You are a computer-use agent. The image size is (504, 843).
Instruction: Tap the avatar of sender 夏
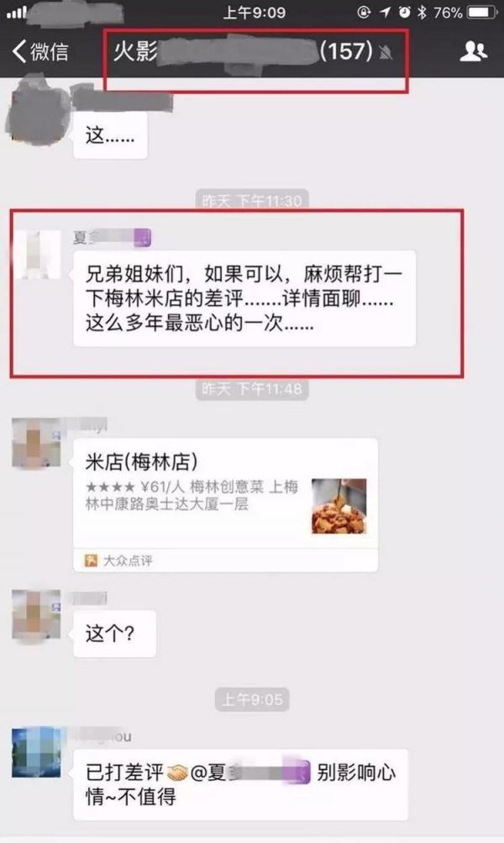pyautogui.click(x=36, y=254)
